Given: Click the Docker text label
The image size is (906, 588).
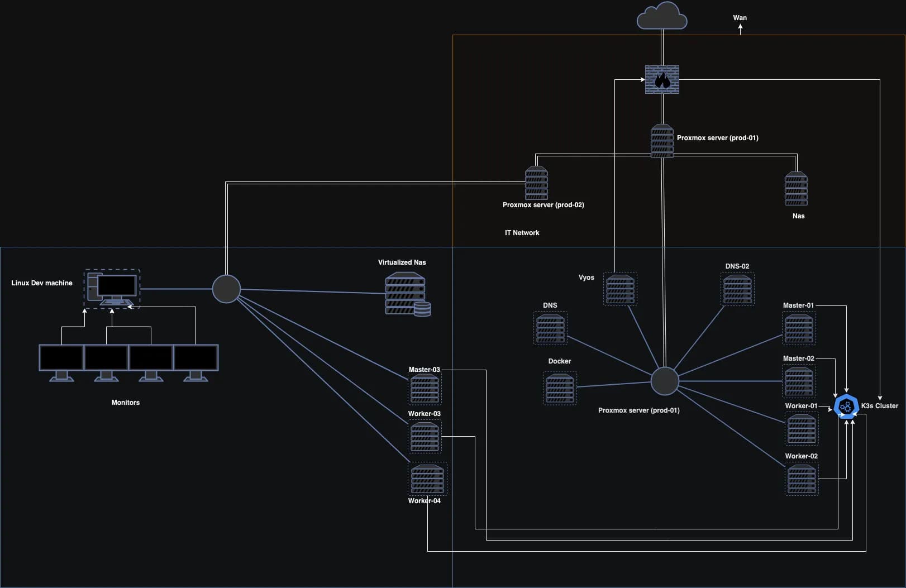Looking at the screenshot, I should point(559,361).
